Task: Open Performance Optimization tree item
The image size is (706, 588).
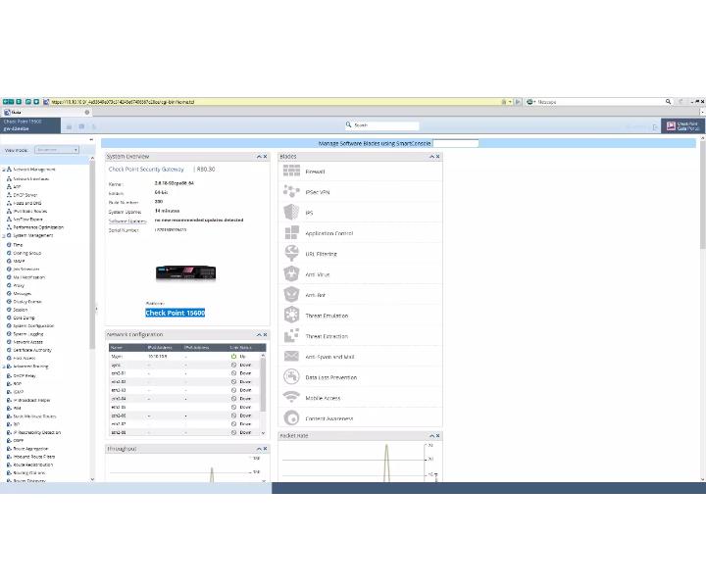Action: click(x=38, y=227)
